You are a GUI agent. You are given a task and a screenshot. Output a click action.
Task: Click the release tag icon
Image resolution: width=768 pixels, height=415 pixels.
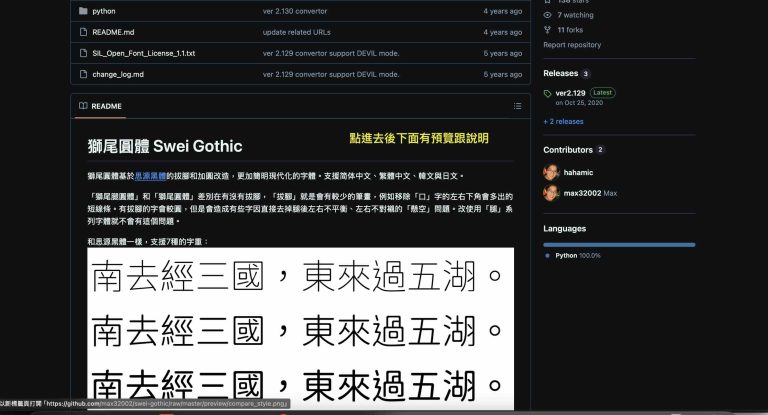click(x=548, y=94)
